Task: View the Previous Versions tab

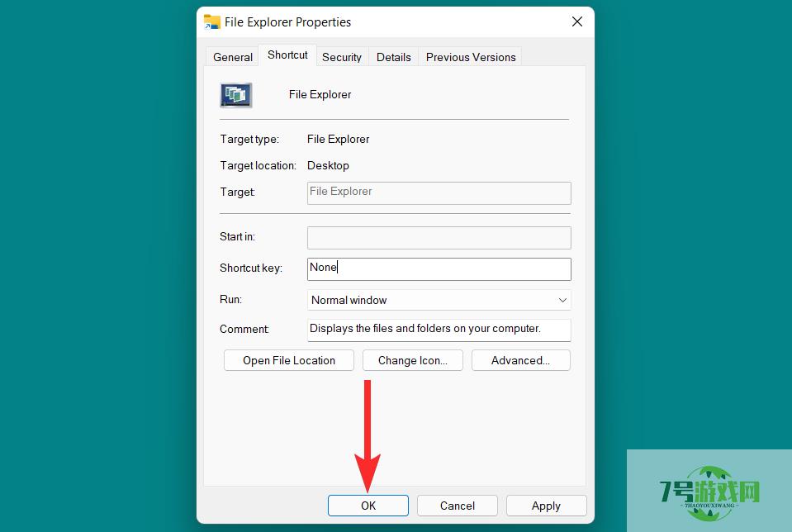Action: (471, 57)
